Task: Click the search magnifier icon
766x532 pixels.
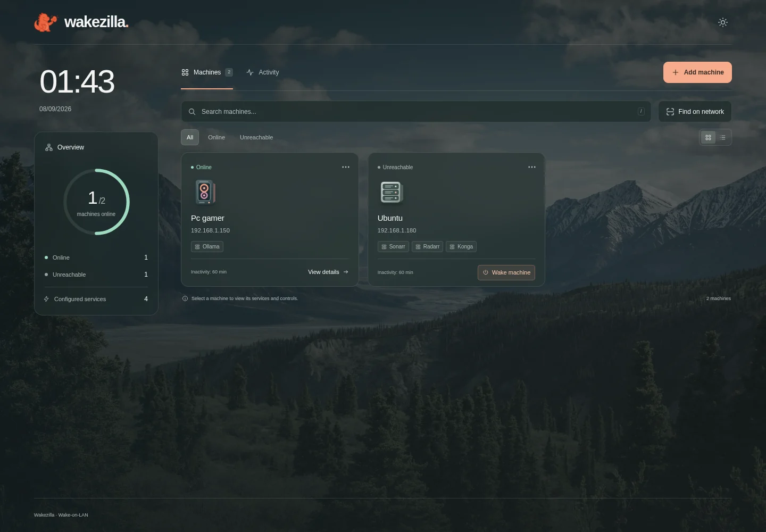Action: tap(192, 112)
